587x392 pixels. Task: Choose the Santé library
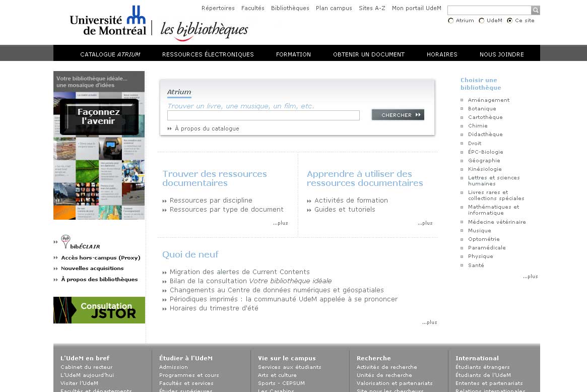476,266
